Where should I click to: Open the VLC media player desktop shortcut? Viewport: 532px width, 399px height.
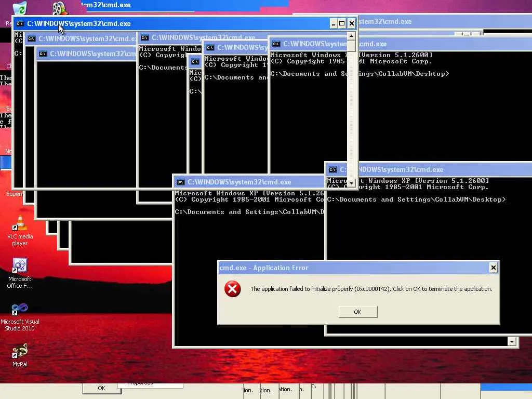click(20, 231)
